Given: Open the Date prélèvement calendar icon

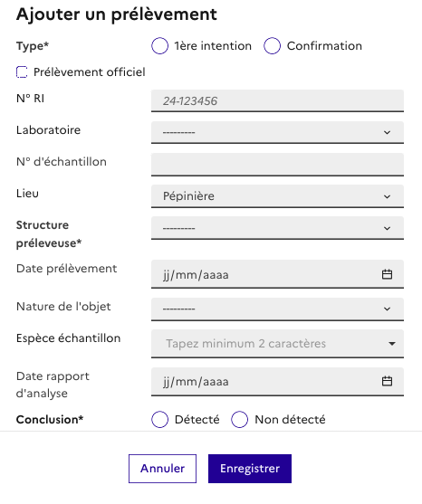Looking at the screenshot, I should pyautogui.click(x=387, y=274).
